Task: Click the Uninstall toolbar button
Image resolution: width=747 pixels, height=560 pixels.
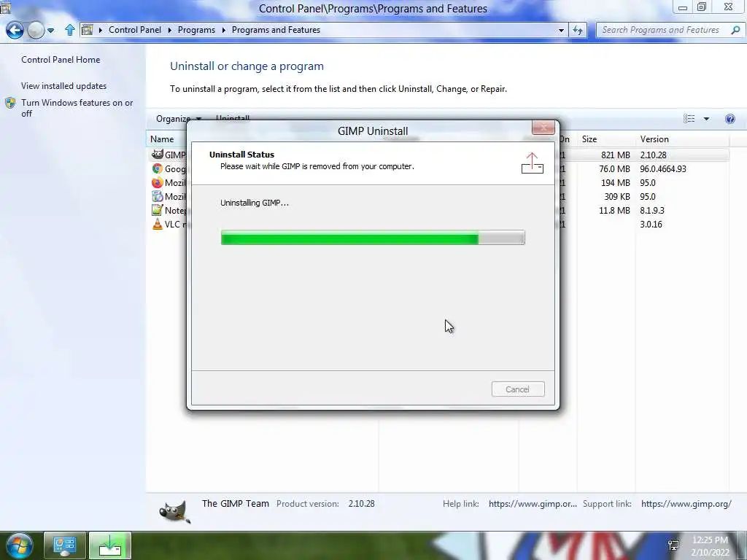Action: (233, 117)
